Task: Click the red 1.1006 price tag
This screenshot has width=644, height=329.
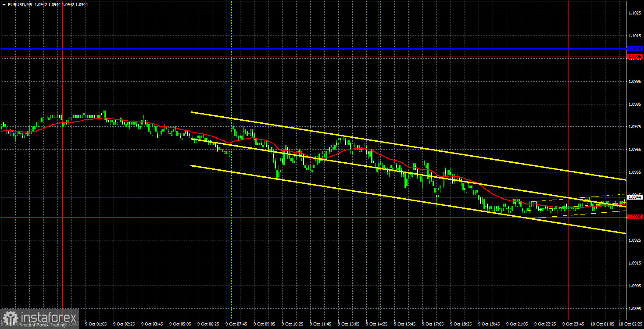Action: pyautogui.click(x=635, y=57)
